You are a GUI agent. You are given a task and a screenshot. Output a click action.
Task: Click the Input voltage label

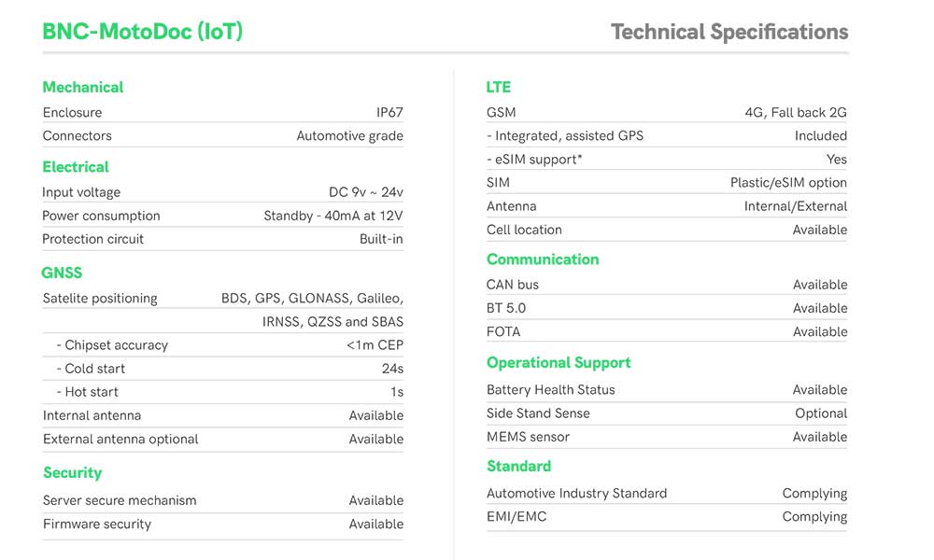81,192
